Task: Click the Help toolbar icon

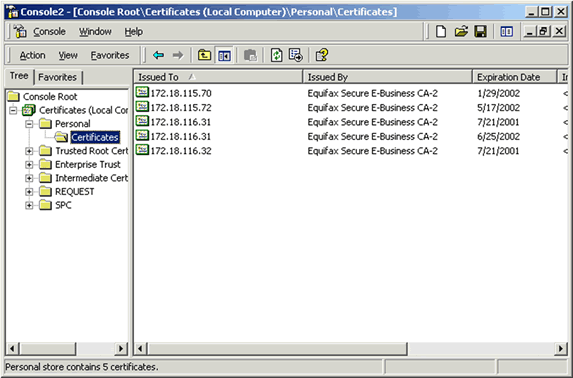Action: (322, 55)
